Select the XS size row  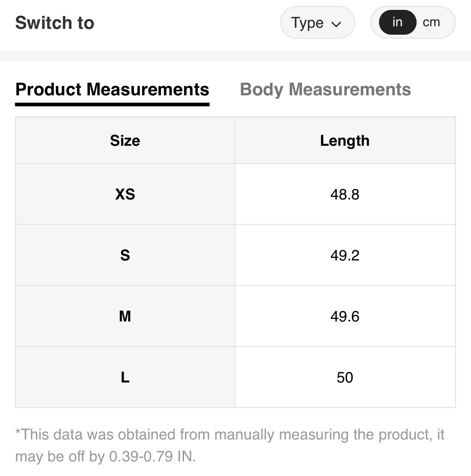(x=125, y=194)
